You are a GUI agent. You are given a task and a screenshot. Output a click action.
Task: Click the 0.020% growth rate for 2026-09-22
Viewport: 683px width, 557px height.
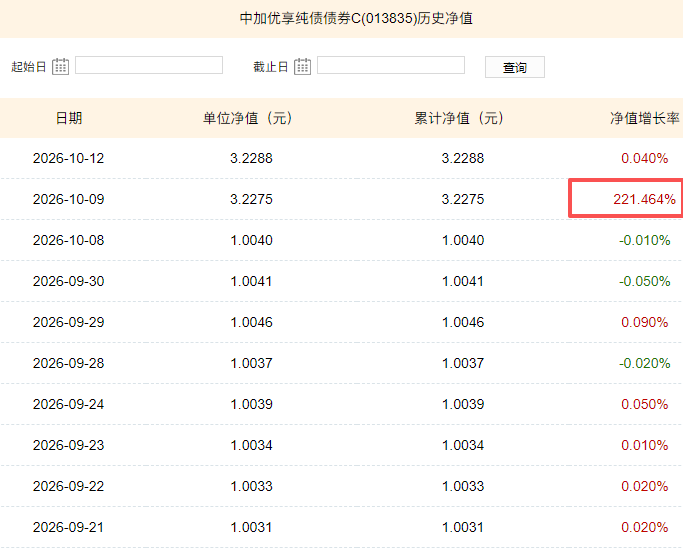[645, 486]
